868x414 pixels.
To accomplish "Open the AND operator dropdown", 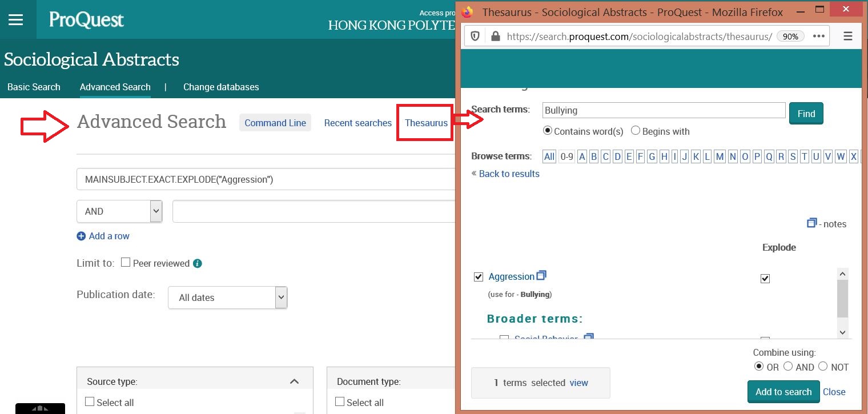I will [119, 211].
